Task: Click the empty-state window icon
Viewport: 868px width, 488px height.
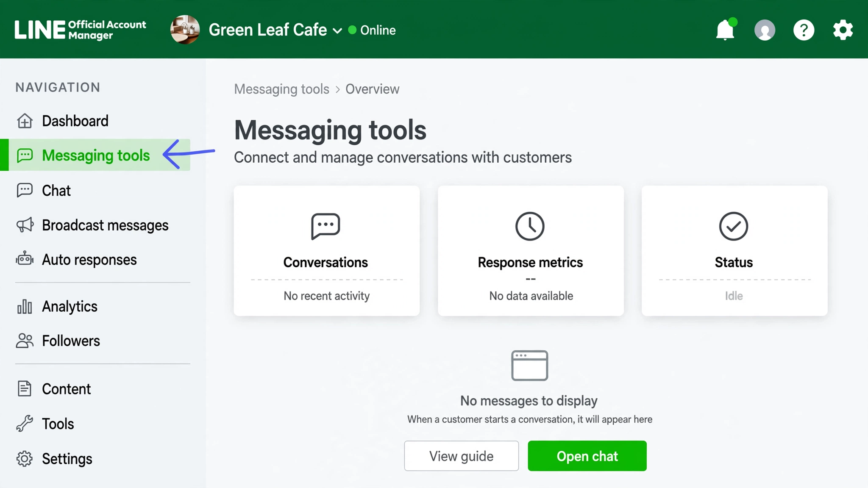Action: [529, 365]
